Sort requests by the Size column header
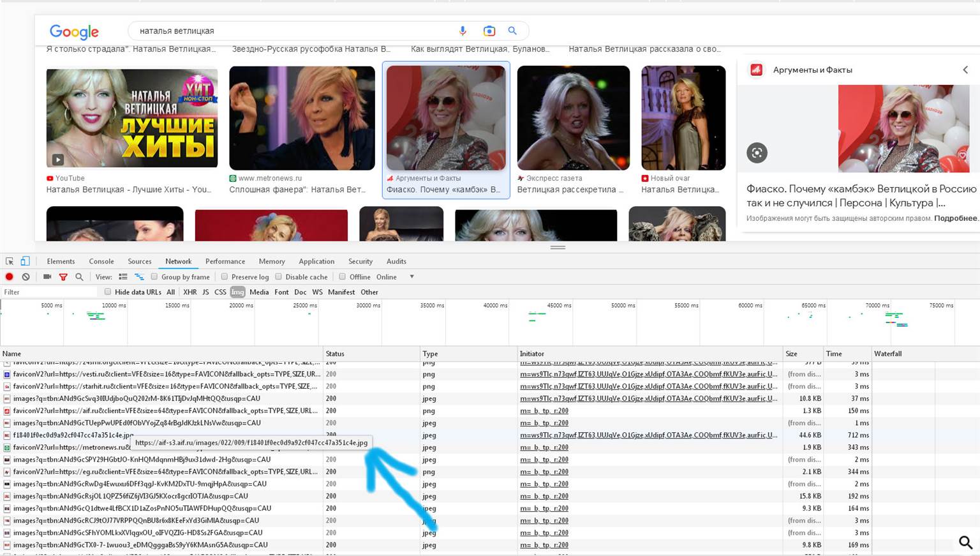This screenshot has width=980, height=556. click(x=792, y=354)
